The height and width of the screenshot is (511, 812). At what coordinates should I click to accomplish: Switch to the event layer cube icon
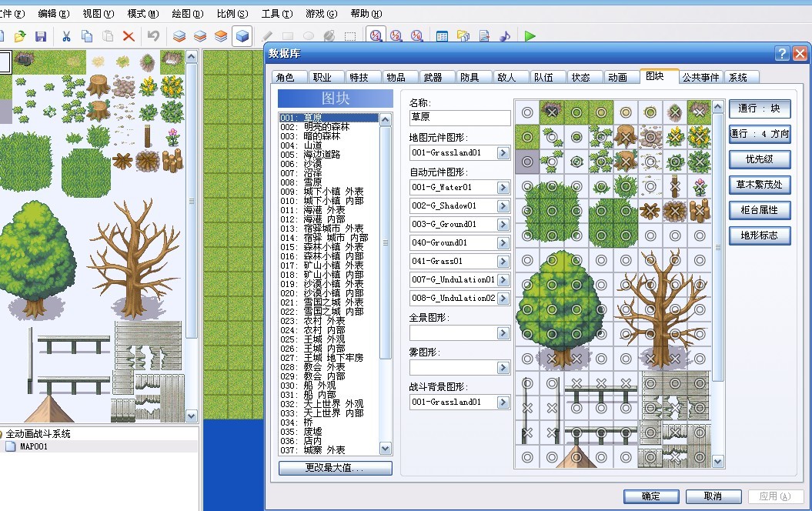pos(242,36)
